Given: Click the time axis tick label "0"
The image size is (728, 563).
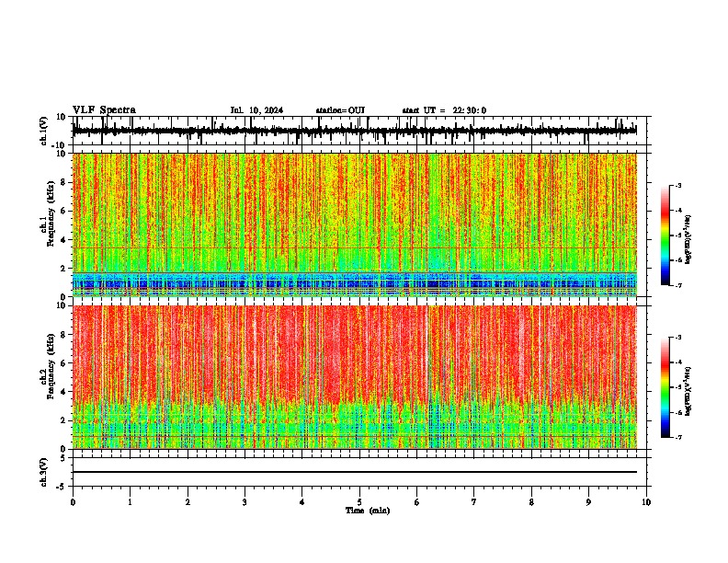Looking at the screenshot, I should click(73, 502).
